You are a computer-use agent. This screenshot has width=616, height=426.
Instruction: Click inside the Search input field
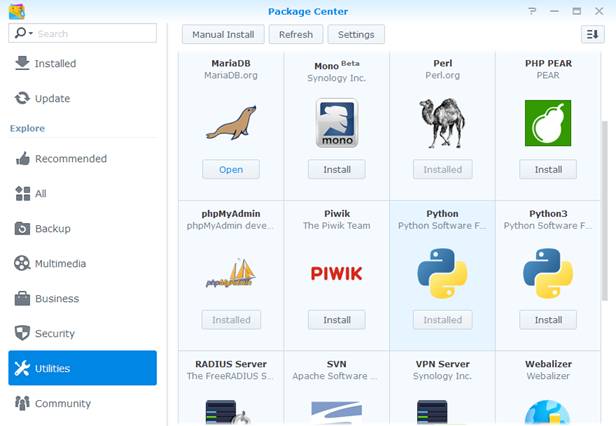(x=82, y=33)
